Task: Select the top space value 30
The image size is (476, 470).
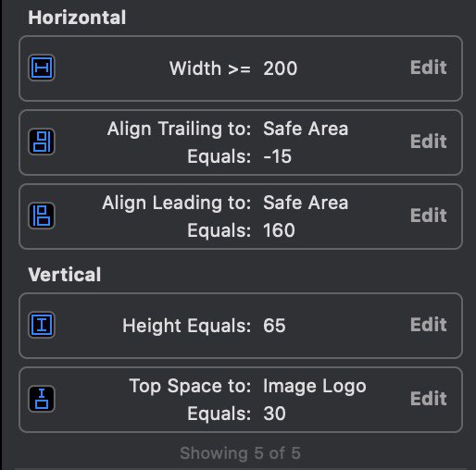Action: 274,414
